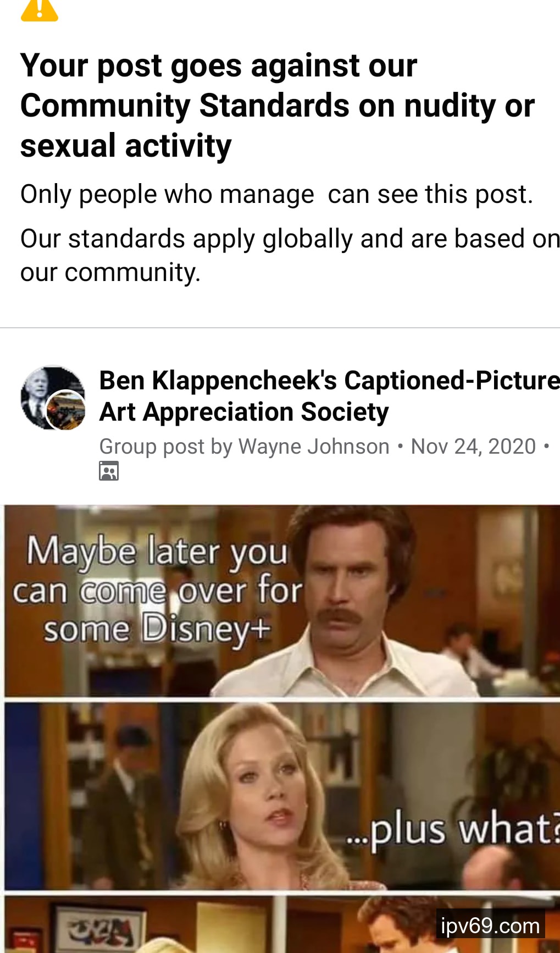Tap the 'Group post by' label
This screenshot has height=953, width=560.
click(166, 447)
